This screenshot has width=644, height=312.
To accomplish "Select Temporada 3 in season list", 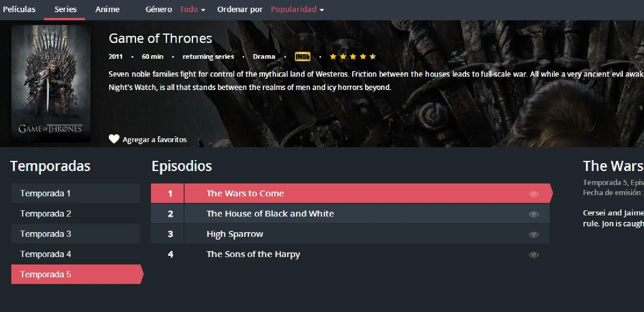I will [x=76, y=234].
